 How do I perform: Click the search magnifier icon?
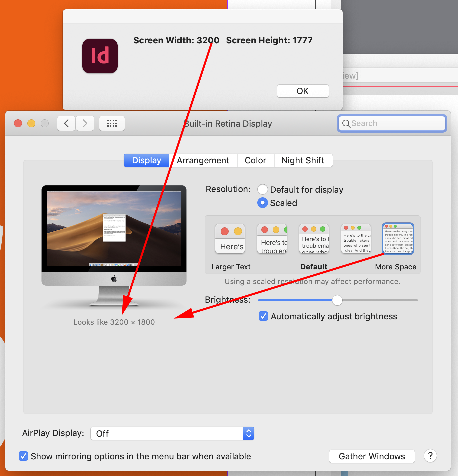coord(347,123)
